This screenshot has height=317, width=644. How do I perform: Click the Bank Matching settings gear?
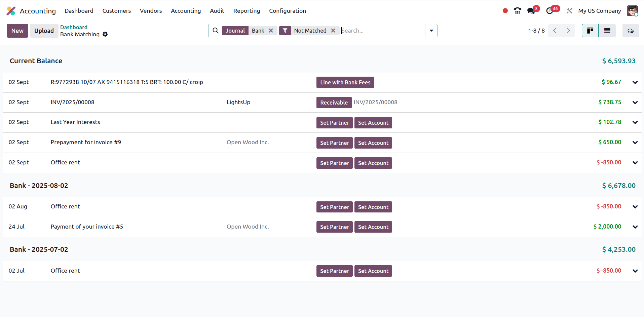point(105,34)
